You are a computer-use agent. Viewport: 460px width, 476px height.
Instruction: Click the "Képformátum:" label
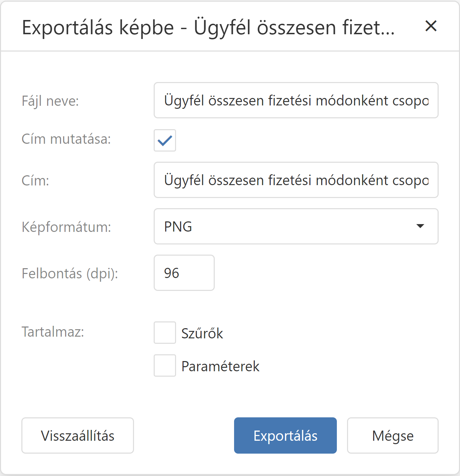pos(66,227)
